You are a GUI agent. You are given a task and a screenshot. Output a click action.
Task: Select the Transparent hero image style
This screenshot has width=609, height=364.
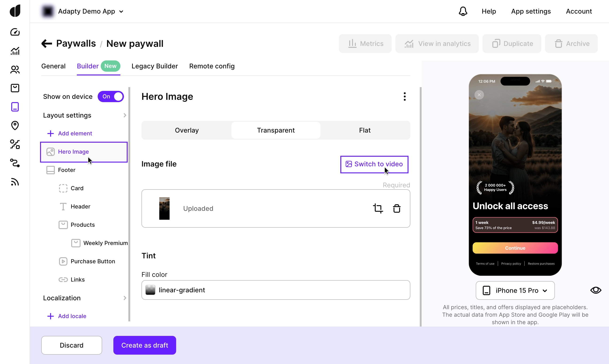[x=275, y=130]
